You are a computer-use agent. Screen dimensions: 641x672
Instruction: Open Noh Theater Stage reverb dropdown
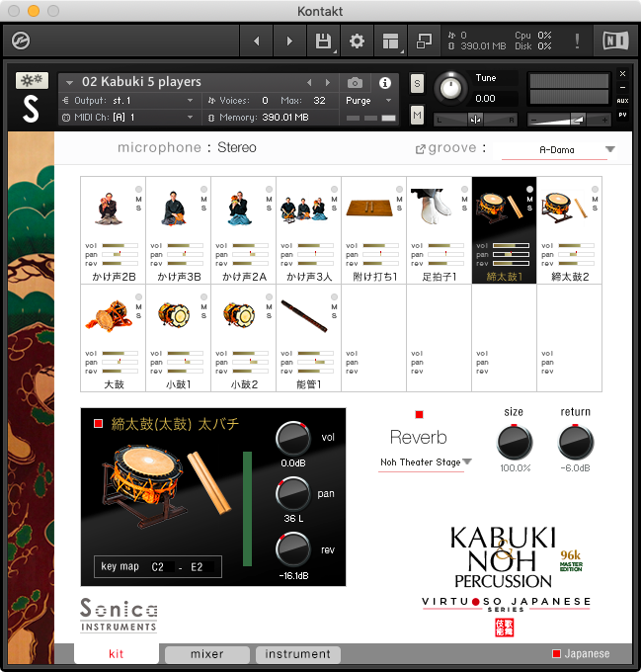(425, 462)
